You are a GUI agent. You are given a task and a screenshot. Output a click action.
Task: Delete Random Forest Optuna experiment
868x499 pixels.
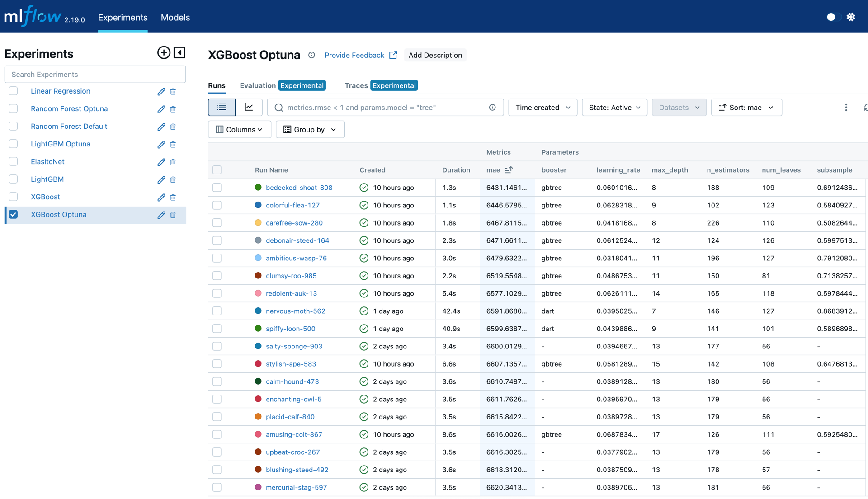coord(173,109)
